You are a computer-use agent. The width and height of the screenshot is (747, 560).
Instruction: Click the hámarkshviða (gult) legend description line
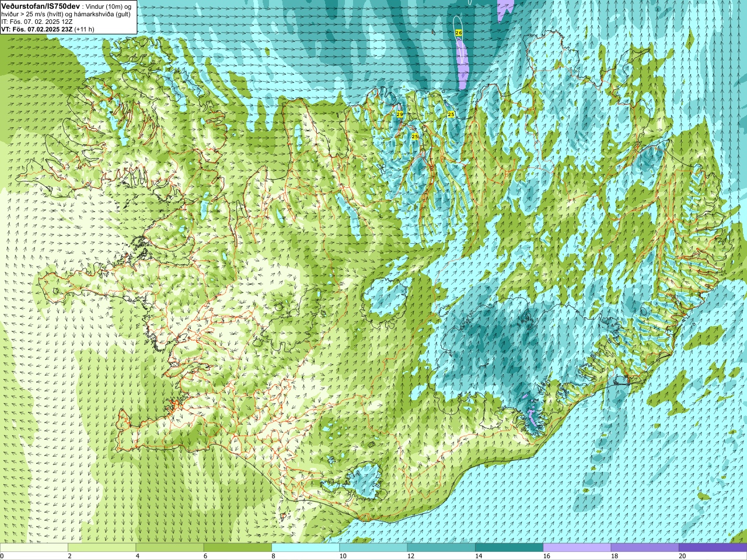66,14
